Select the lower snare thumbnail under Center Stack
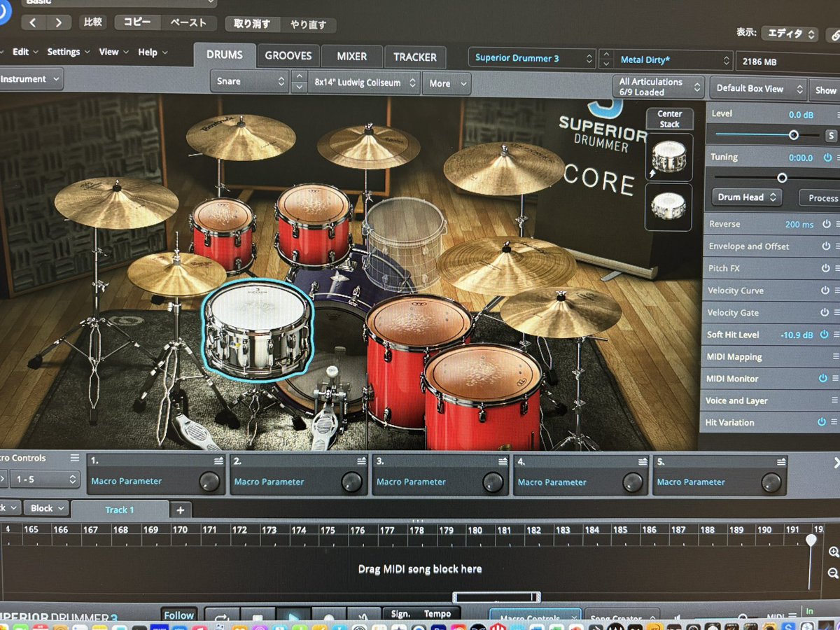This screenshot has height=630, width=840. [668, 206]
